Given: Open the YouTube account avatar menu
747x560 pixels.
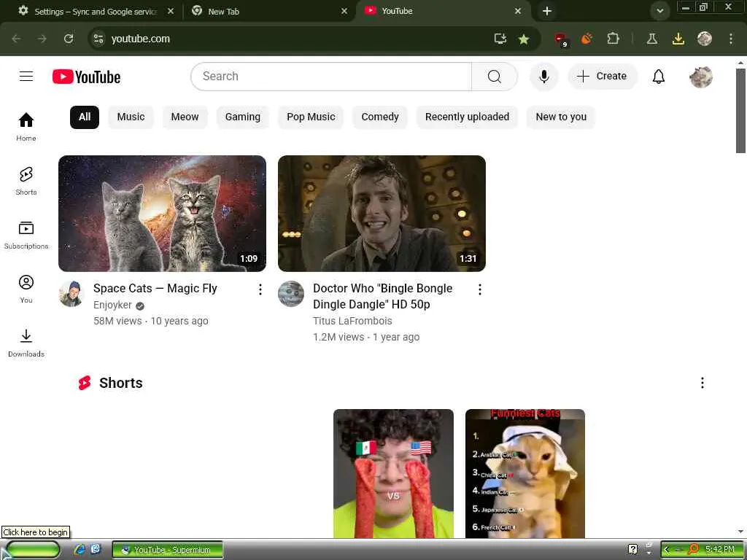Looking at the screenshot, I should [701, 77].
